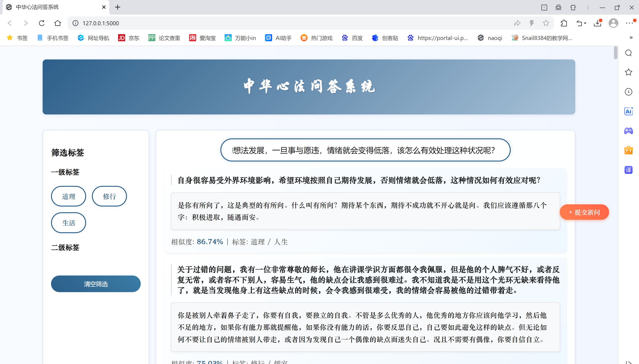Open the 爱淘宝 bookmark
The width and height of the screenshot is (639, 364).
point(203,38)
